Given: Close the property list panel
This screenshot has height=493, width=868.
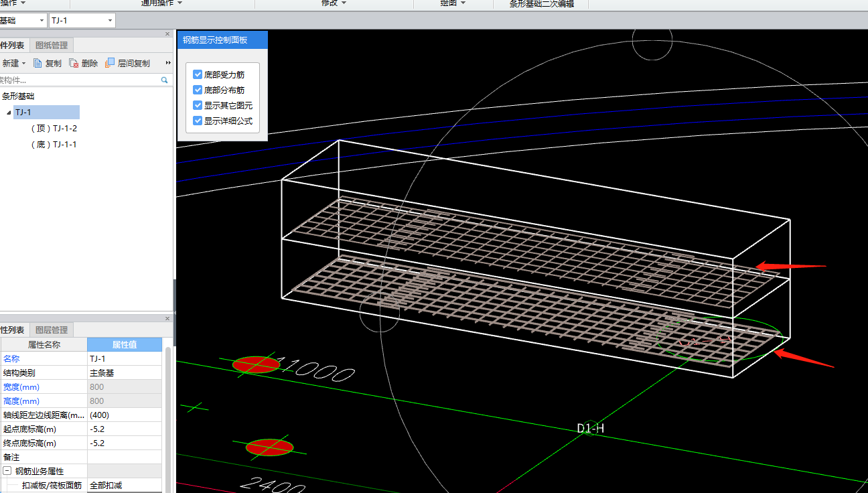Looking at the screenshot, I should (167, 318).
